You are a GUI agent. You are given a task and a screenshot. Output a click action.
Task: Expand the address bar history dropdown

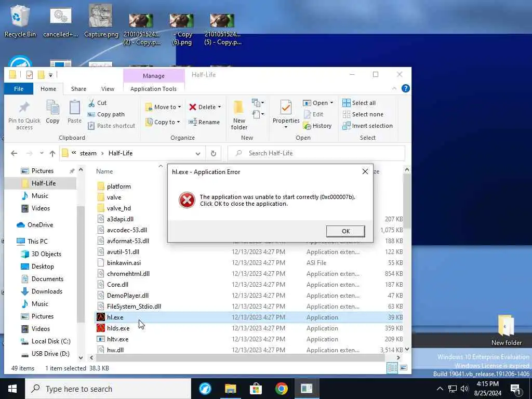click(198, 153)
